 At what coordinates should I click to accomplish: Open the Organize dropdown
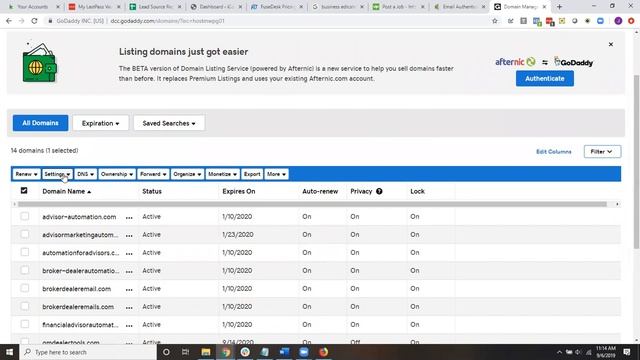(x=187, y=174)
